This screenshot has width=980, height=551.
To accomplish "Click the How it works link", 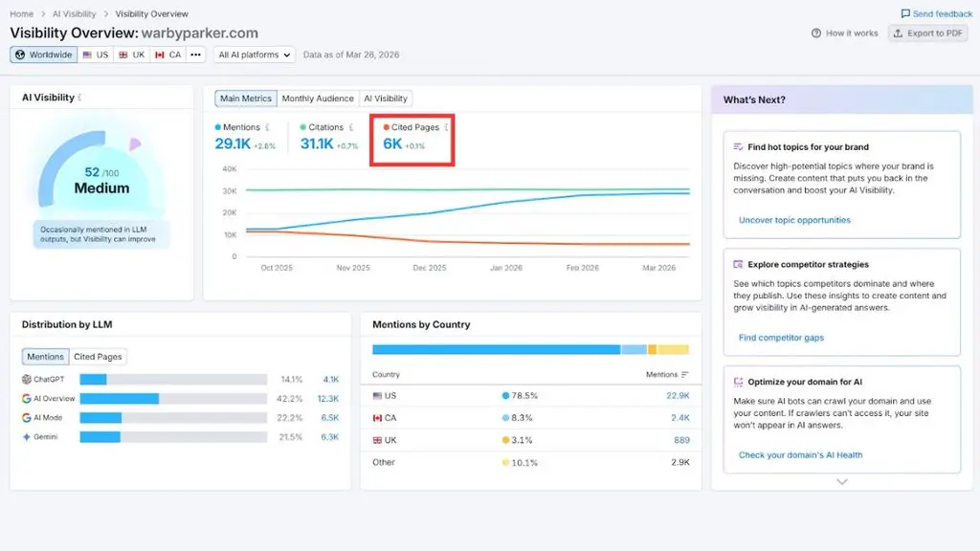I will click(x=844, y=33).
